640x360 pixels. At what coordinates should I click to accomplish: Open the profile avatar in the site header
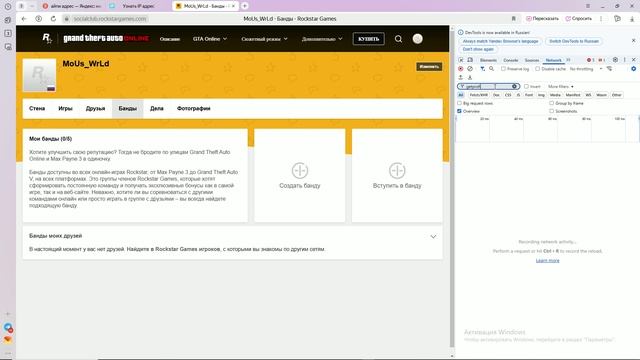tap(417, 39)
